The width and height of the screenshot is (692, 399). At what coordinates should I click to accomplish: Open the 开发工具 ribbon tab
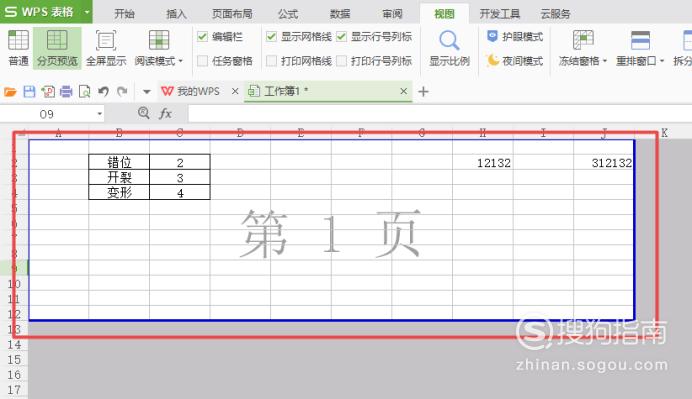500,14
